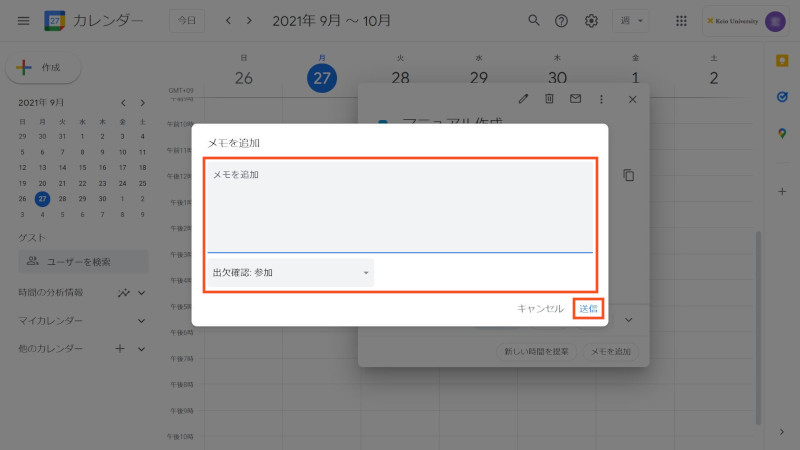
Task: Click the search magnifier icon
Action: point(534,20)
